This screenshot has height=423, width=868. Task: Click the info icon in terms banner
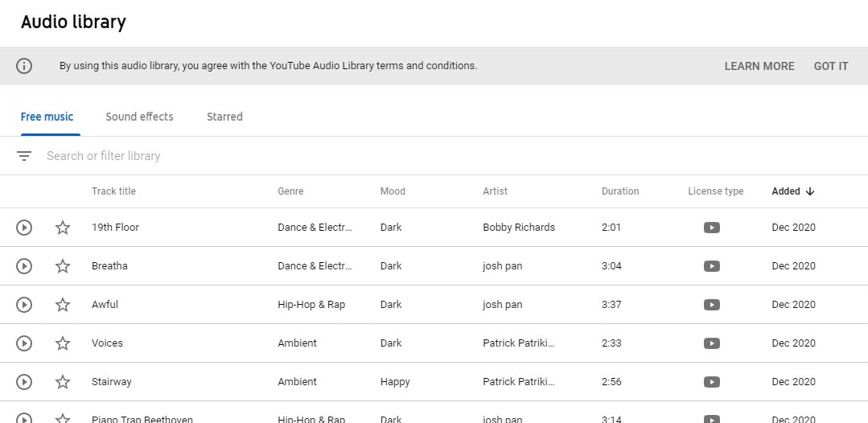coord(24,66)
